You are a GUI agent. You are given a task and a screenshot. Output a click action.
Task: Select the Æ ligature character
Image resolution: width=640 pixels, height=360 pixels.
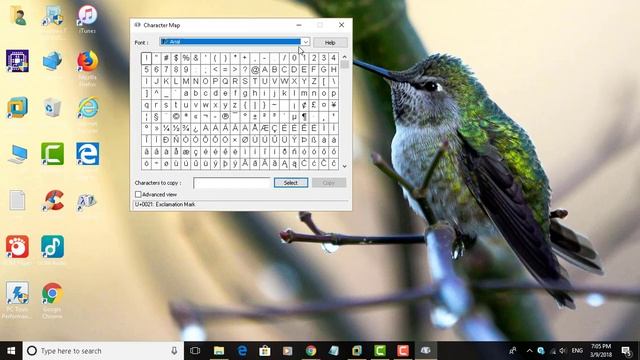(x=264, y=128)
